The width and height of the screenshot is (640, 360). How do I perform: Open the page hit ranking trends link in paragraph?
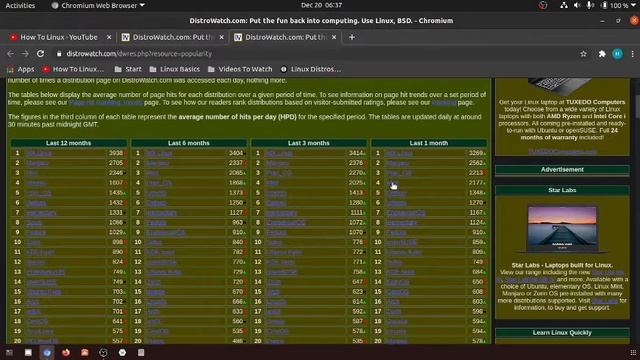pyautogui.click(x=106, y=102)
